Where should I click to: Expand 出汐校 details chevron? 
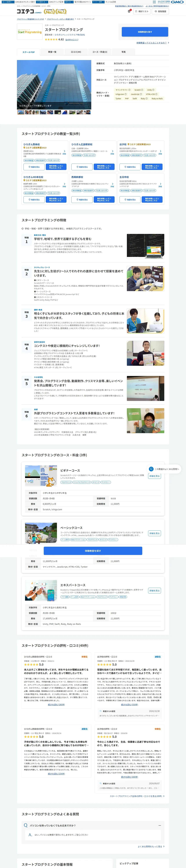160,151
